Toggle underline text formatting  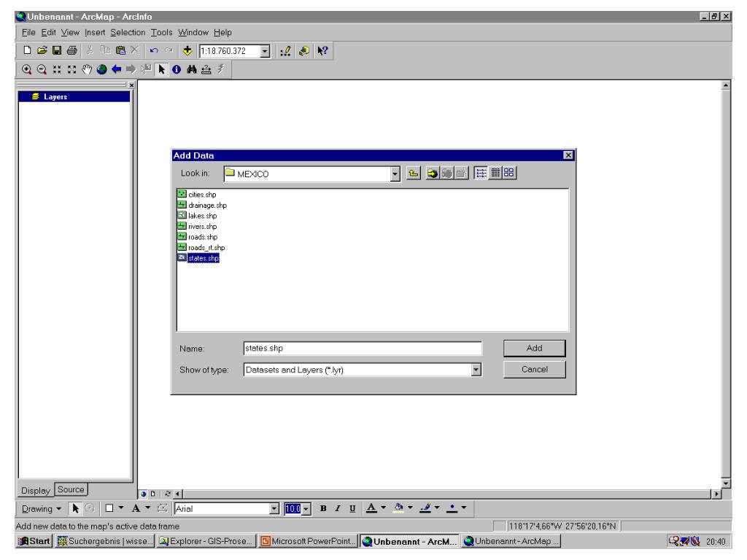click(x=352, y=508)
